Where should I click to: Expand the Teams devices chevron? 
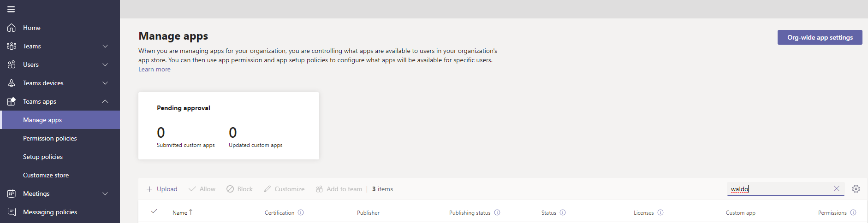click(105, 83)
